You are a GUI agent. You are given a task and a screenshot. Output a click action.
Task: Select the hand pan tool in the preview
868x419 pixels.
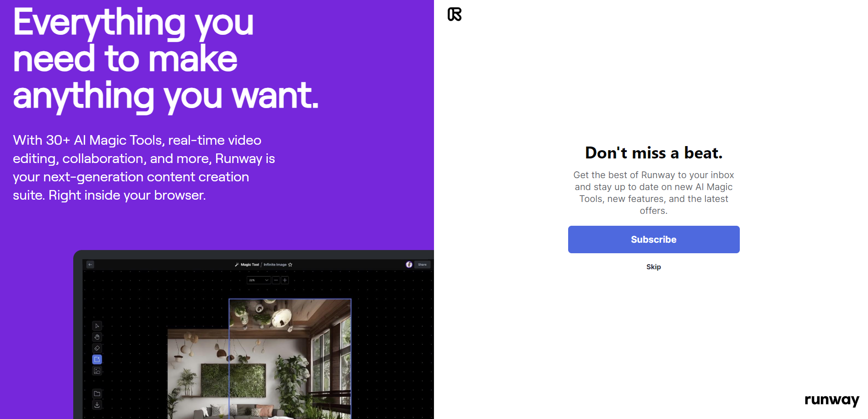(x=97, y=337)
